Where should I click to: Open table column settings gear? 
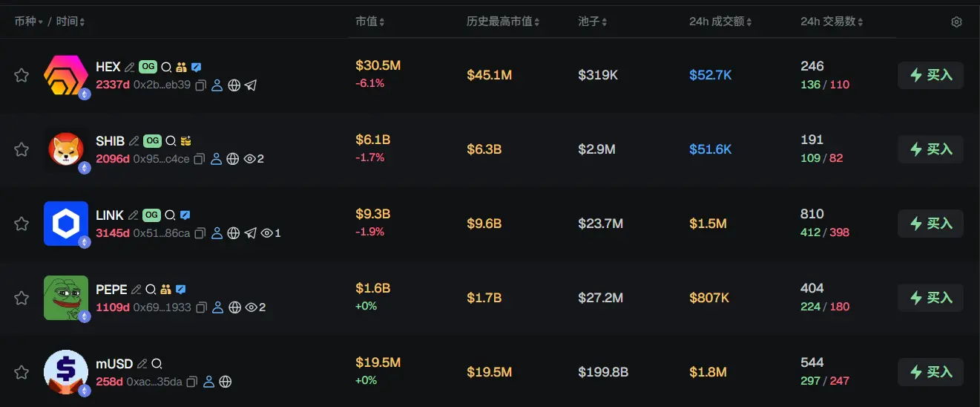coord(956,22)
